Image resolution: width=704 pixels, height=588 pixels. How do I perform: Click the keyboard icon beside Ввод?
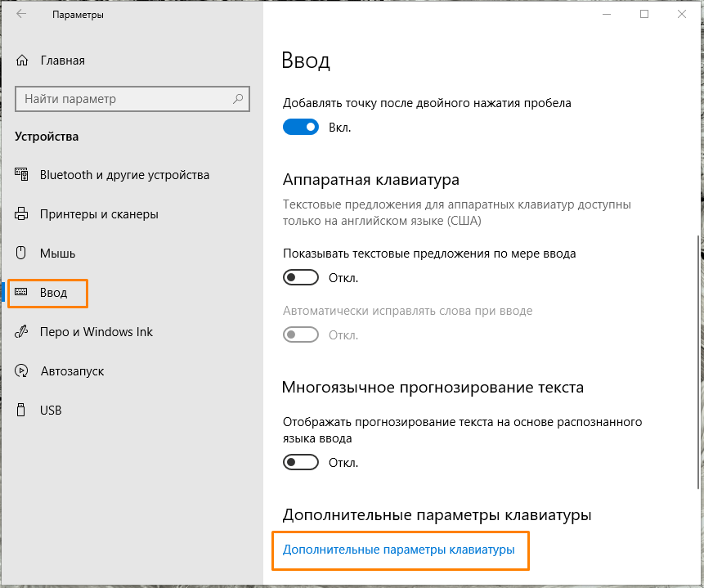(22, 293)
